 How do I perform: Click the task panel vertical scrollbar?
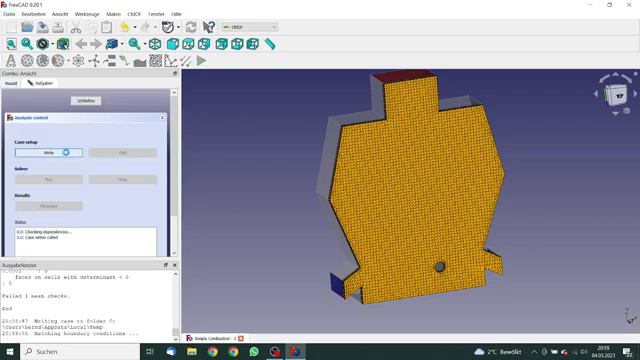point(174,173)
